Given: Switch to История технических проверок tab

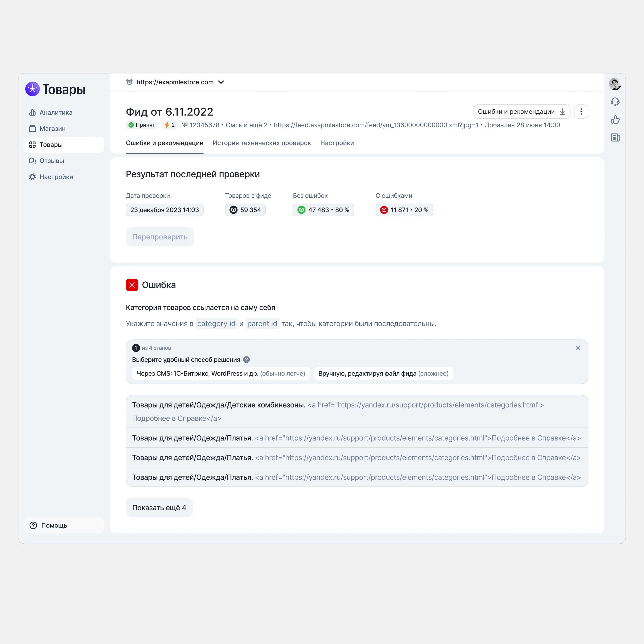Looking at the screenshot, I should [x=262, y=143].
